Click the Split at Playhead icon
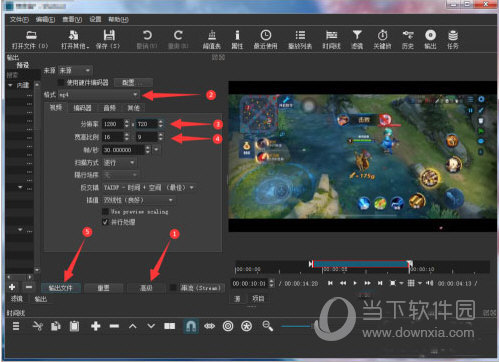 (170, 326)
